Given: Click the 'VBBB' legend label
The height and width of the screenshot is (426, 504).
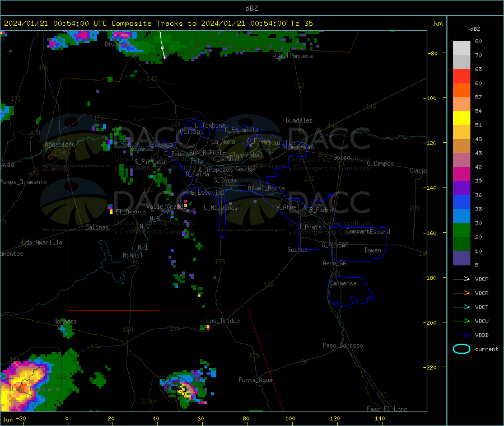Looking at the screenshot, I should (x=482, y=335).
